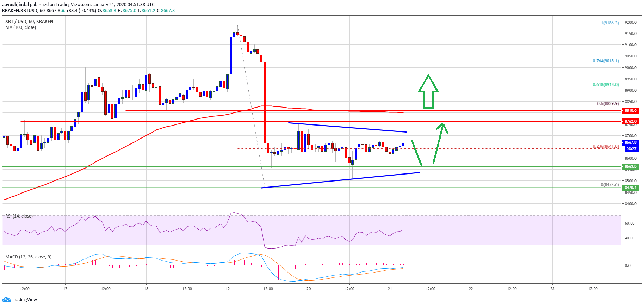
Task: Click the 0.5(8829.9) Fibonacci label
Action: coord(608,104)
